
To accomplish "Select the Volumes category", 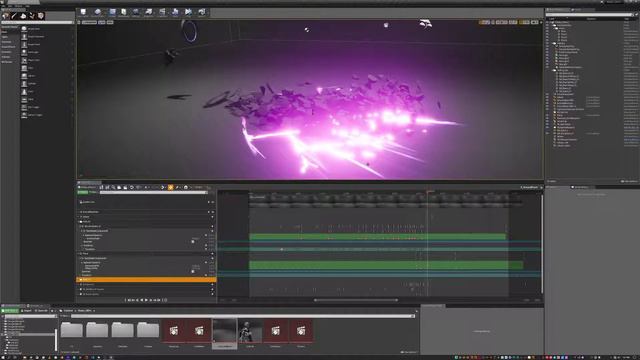I will [6, 57].
